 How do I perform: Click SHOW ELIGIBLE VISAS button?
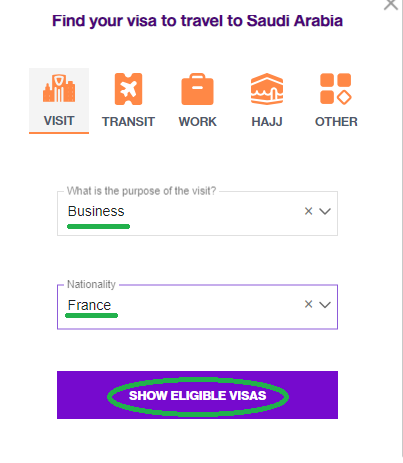coord(197,395)
